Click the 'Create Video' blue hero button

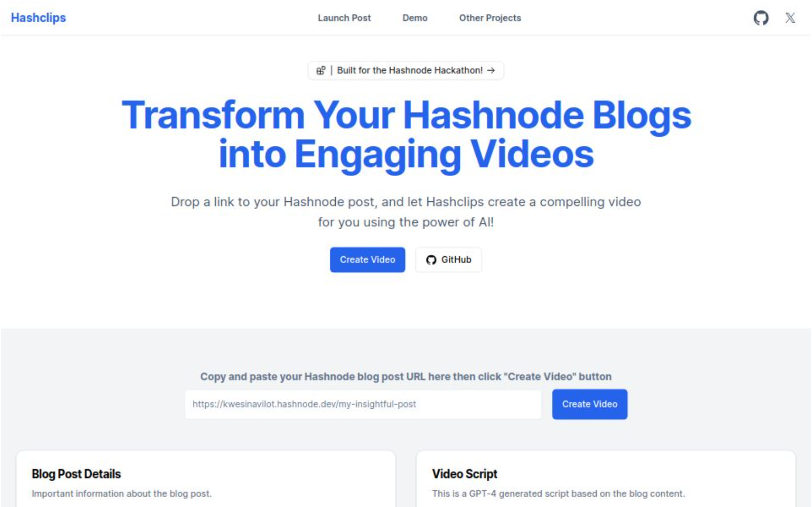pos(367,259)
